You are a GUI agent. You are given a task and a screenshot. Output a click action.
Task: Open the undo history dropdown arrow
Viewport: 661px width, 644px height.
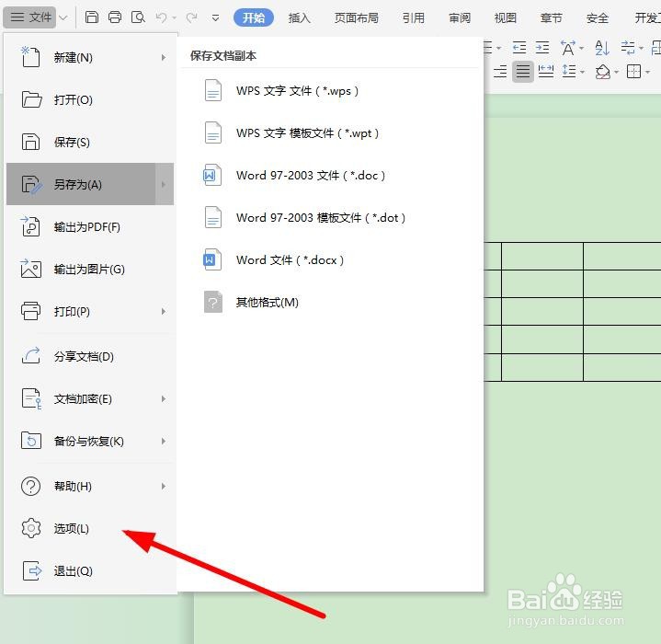174,17
